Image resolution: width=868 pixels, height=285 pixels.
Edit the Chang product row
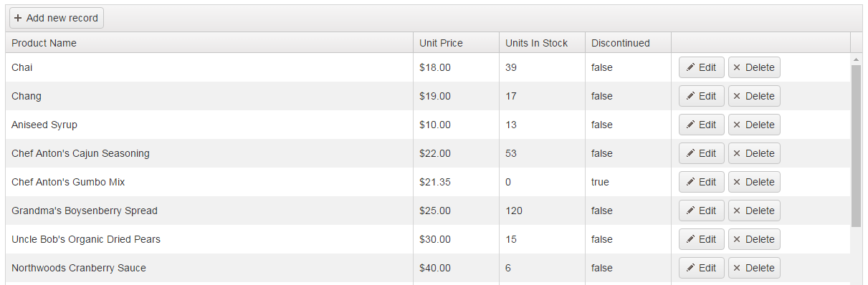[702, 96]
